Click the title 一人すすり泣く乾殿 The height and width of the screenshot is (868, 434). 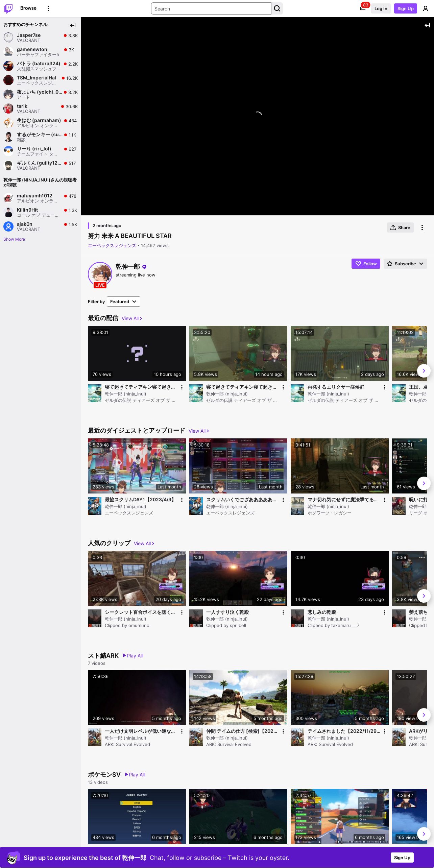click(x=227, y=612)
